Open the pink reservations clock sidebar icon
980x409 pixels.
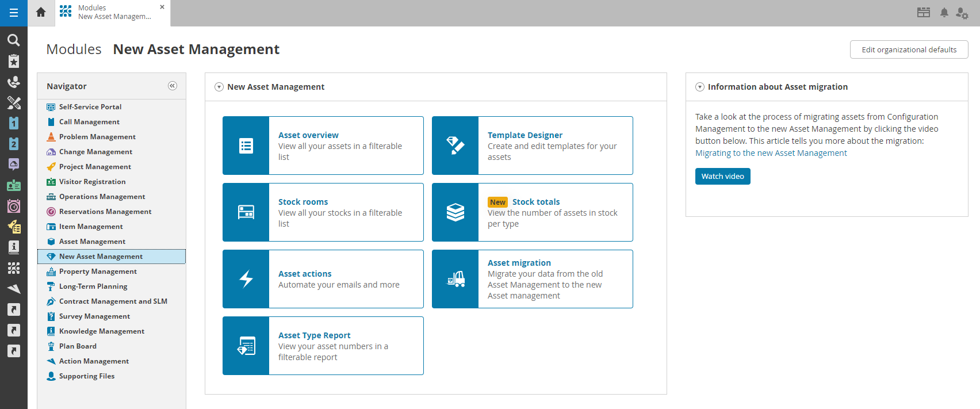[14, 206]
